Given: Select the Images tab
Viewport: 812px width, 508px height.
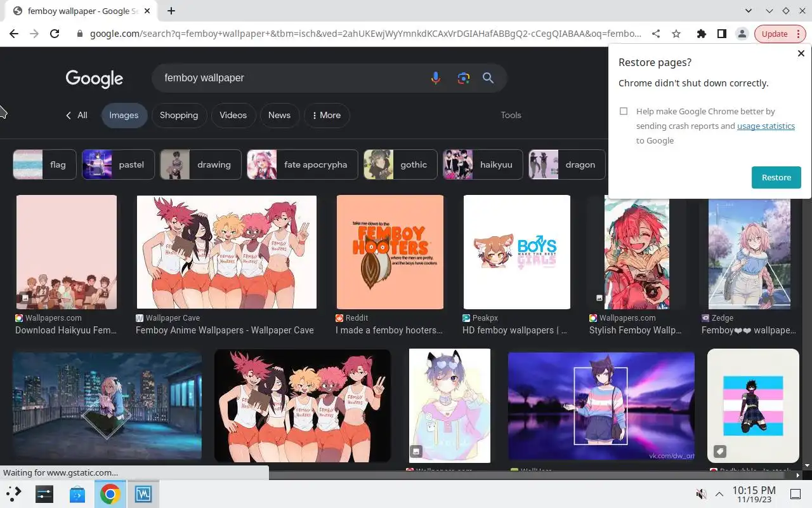Looking at the screenshot, I should [x=124, y=115].
